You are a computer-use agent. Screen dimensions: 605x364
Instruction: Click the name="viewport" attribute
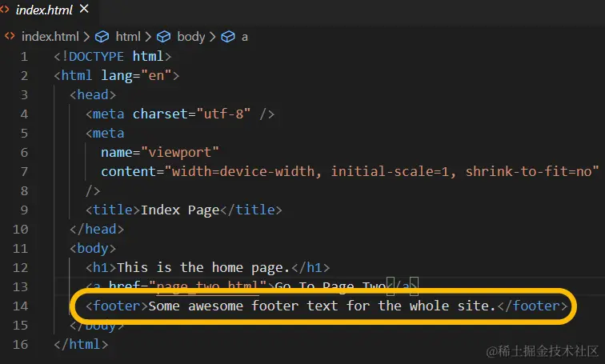(x=160, y=153)
